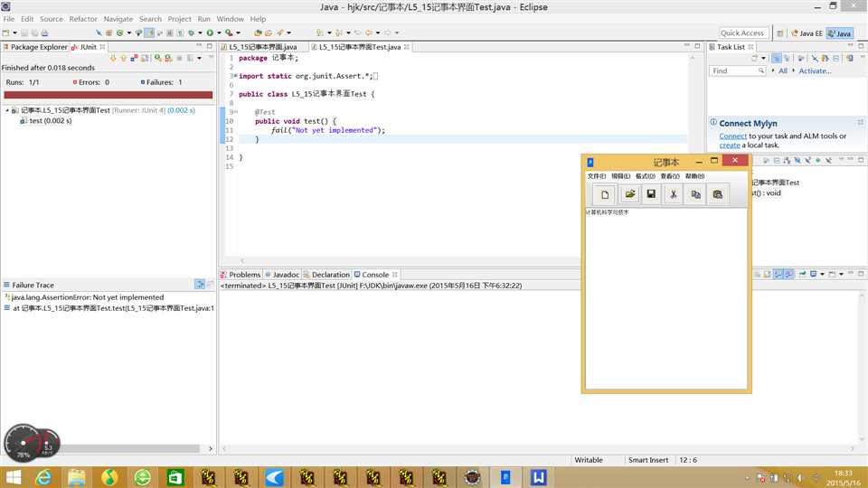The width and height of the screenshot is (868, 488).
Task: Click Sort icon in Outline view toolbar
Action: pyautogui.click(x=787, y=161)
